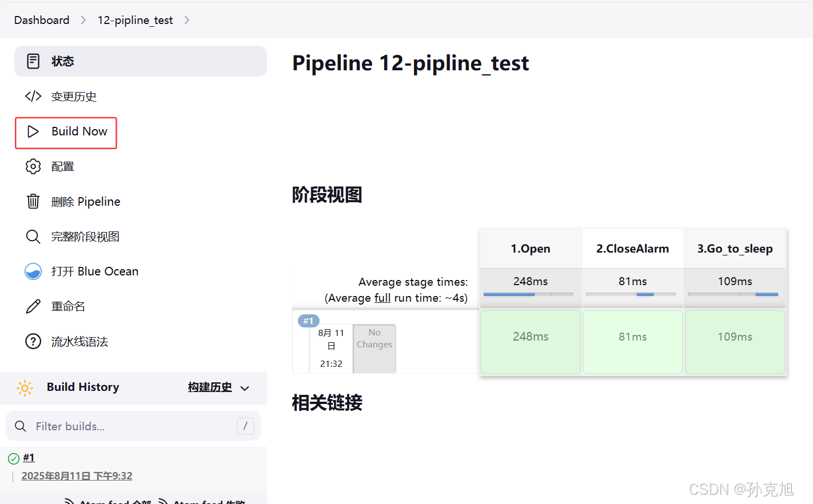
Task: Click the 阶段视图 heading
Action: (x=327, y=195)
